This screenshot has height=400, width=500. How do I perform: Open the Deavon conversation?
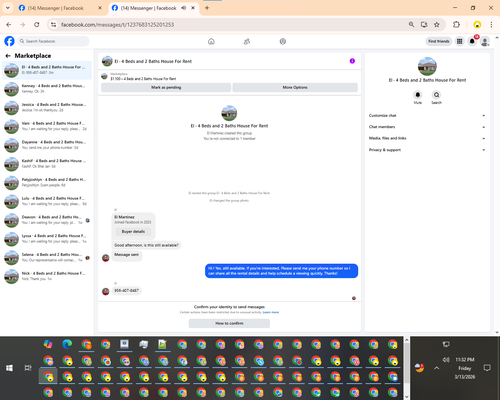tap(47, 220)
